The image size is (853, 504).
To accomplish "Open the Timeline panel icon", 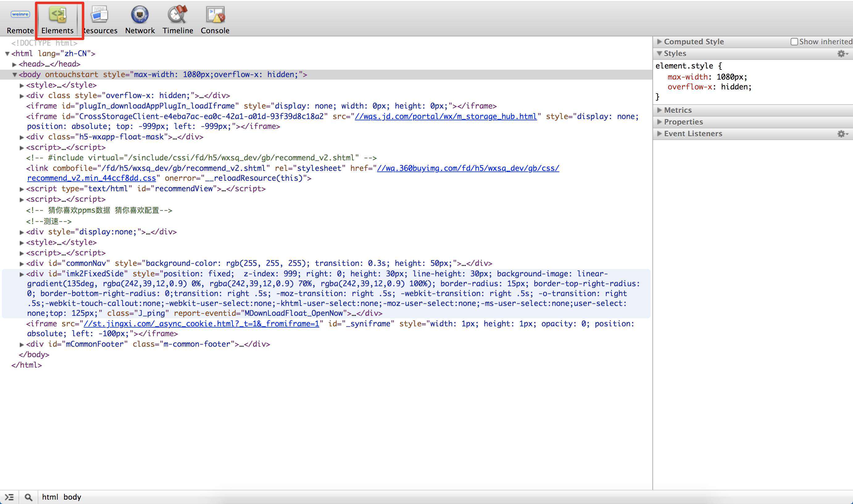I will click(x=178, y=14).
